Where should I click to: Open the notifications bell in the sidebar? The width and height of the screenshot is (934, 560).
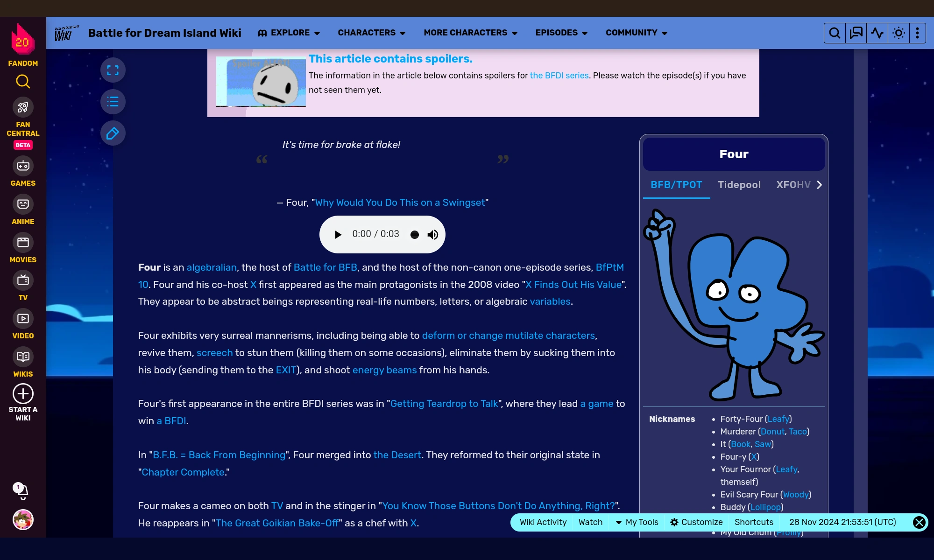pos(22,491)
